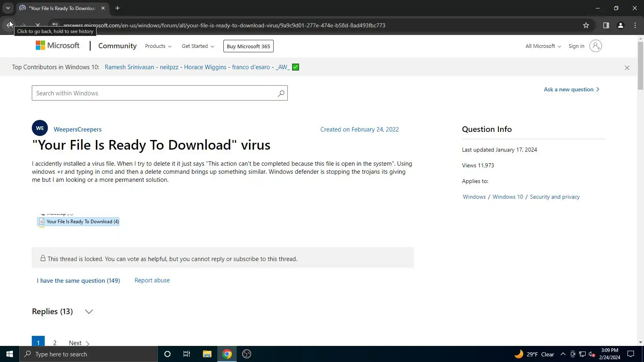
Task: Open the clock showing 3:09 PM
Action: (x=609, y=354)
